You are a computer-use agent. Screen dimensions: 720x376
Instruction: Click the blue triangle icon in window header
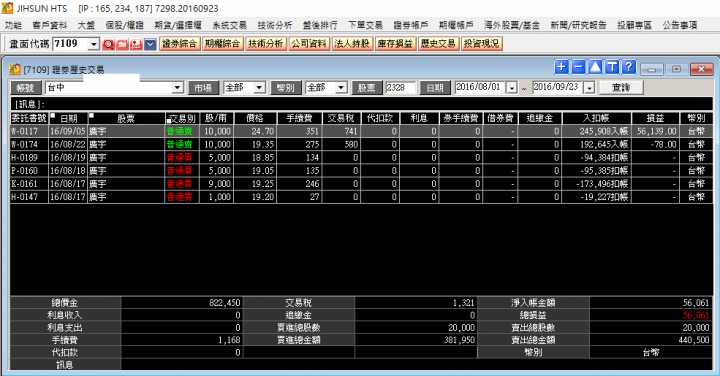coord(595,67)
